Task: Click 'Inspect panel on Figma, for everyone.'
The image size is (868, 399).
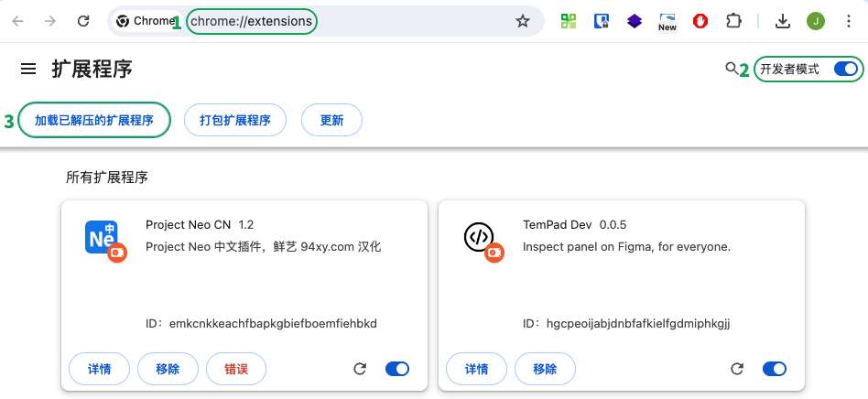Action: 626,247
